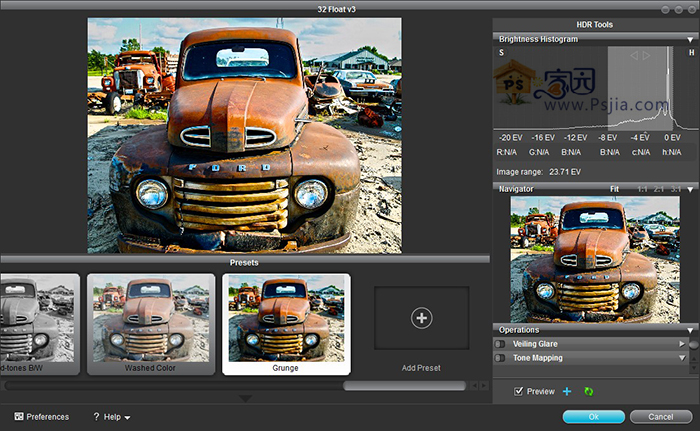Screen dimensions: 700x431
Task: Click the Presets section header
Action: click(x=244, y=263)
